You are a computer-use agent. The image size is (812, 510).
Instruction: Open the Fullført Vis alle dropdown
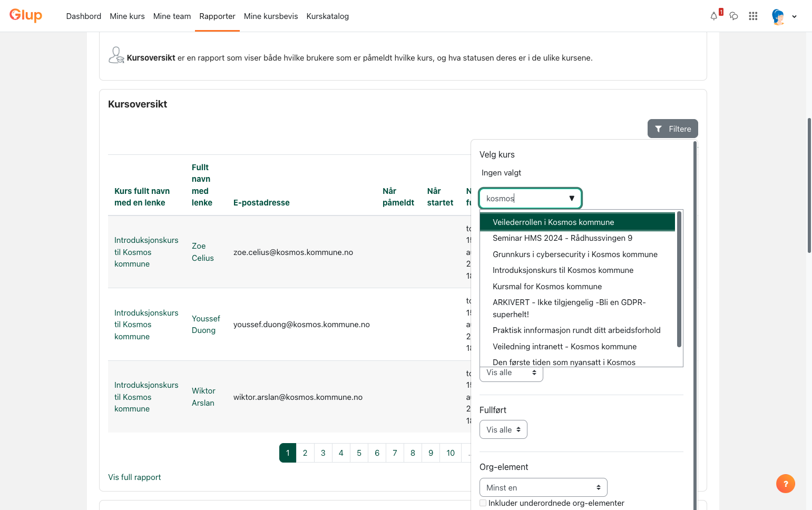(503, 429)
